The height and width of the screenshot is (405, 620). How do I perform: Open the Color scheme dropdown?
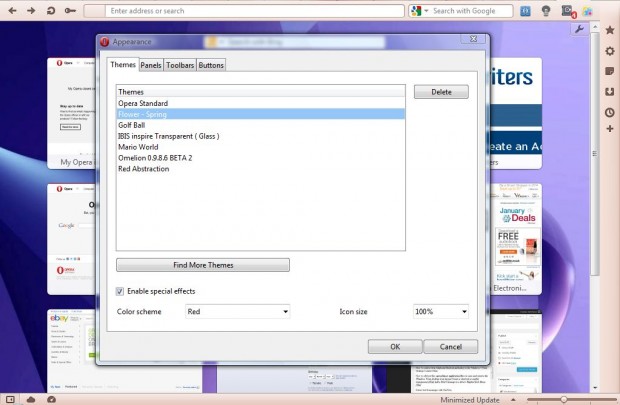click(x=238, y=312)
